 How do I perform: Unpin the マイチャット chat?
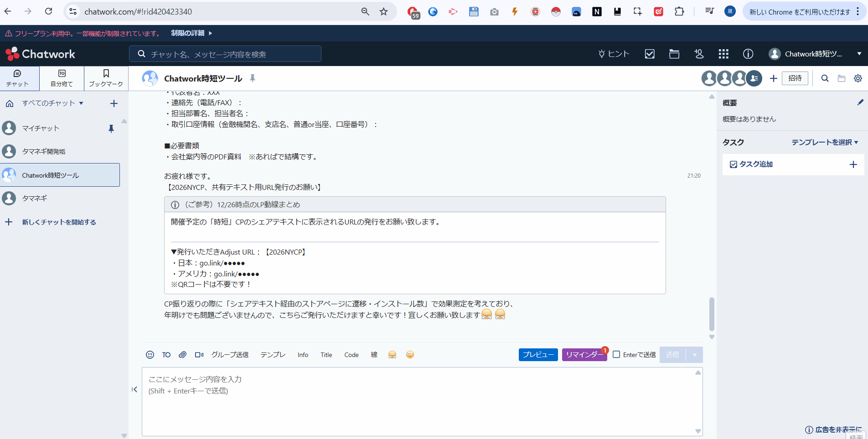(x=111, y=128)
